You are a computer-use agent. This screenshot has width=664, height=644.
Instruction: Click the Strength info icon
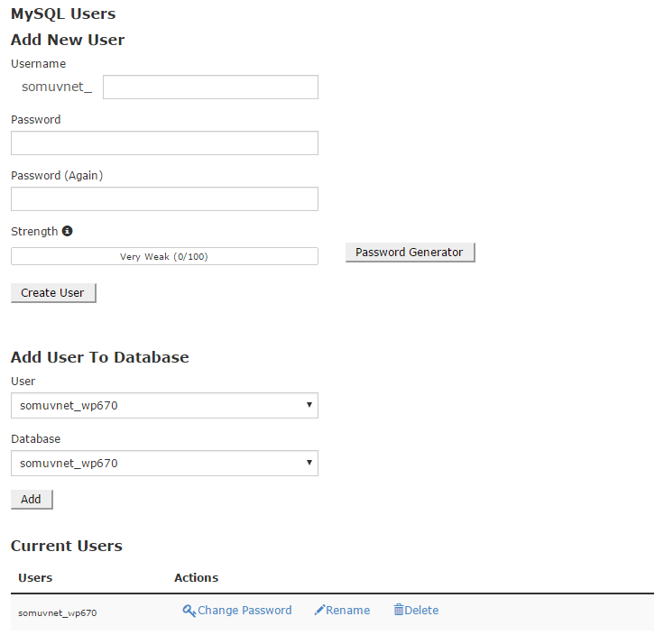click(68, 231)
